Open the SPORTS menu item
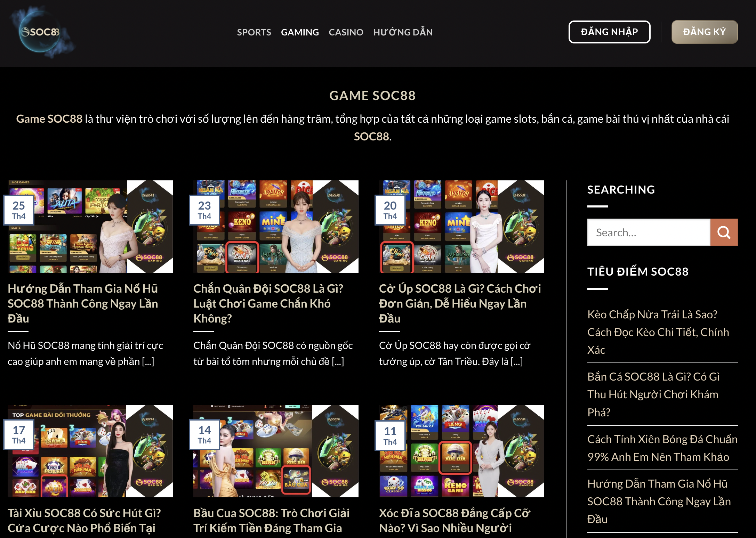Screen dimensions: 756x538 [x=254, y=32]
